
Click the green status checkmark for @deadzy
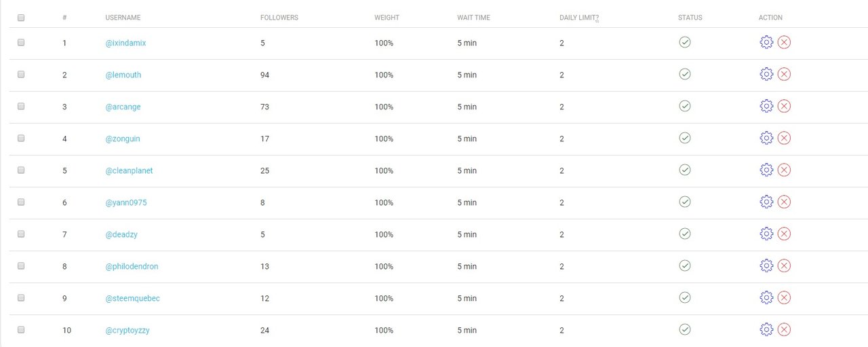coord(685,234)
